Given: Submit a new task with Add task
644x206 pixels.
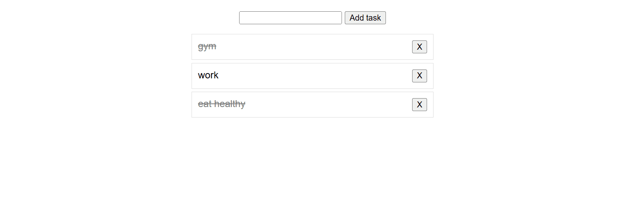Looking at the screenshot, I should coord(365,18).
